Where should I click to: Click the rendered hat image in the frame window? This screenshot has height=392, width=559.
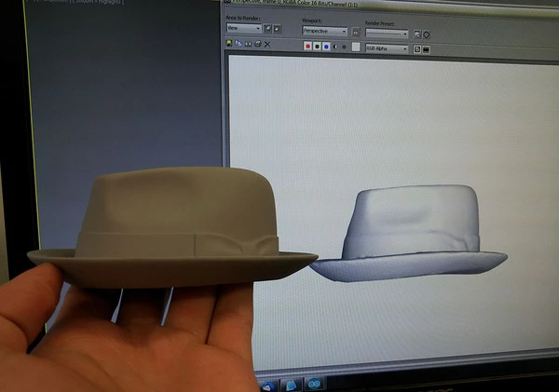coord(408,234)
